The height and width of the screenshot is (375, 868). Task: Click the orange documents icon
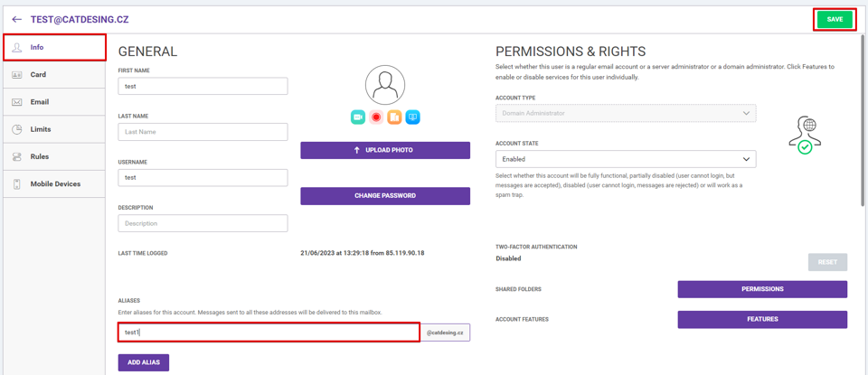pyautogui.click(x=394, y=117)
